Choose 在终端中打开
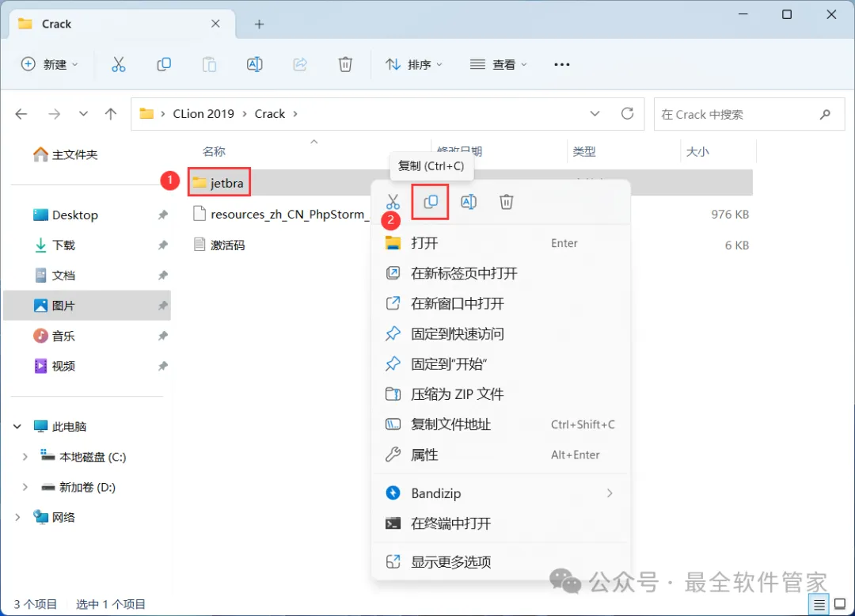Screen dimensions: 855x616 (x=500, y=523)
